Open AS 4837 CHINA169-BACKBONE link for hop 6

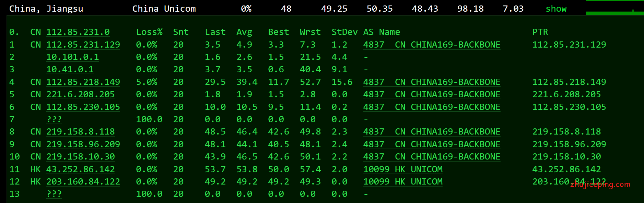[x=432, y=107]
